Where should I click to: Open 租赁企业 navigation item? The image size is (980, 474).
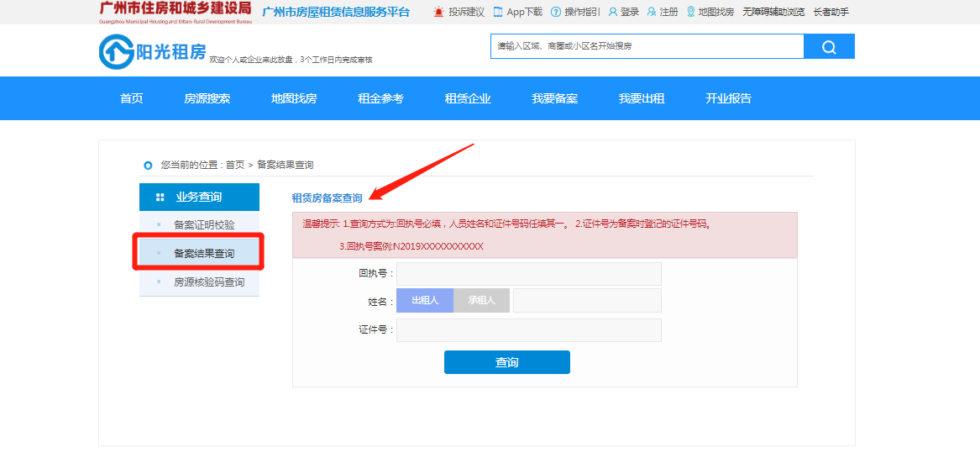[468, 98]
